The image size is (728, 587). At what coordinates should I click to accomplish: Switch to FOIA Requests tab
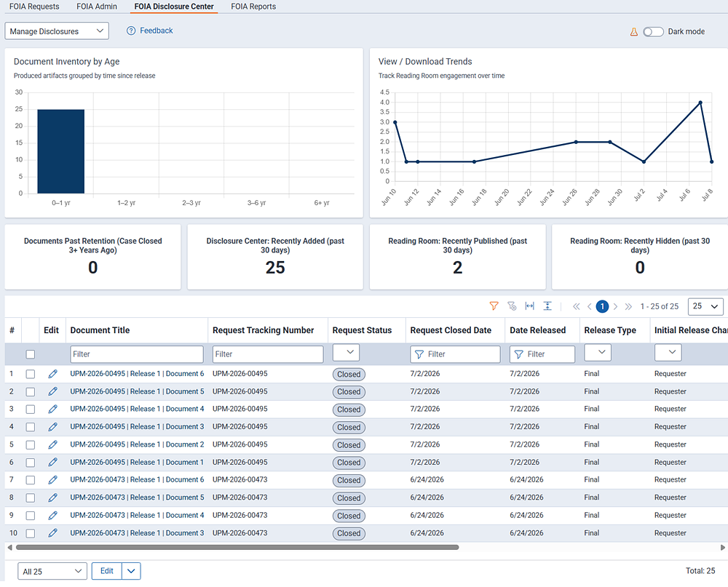click(x=34, y=7)
